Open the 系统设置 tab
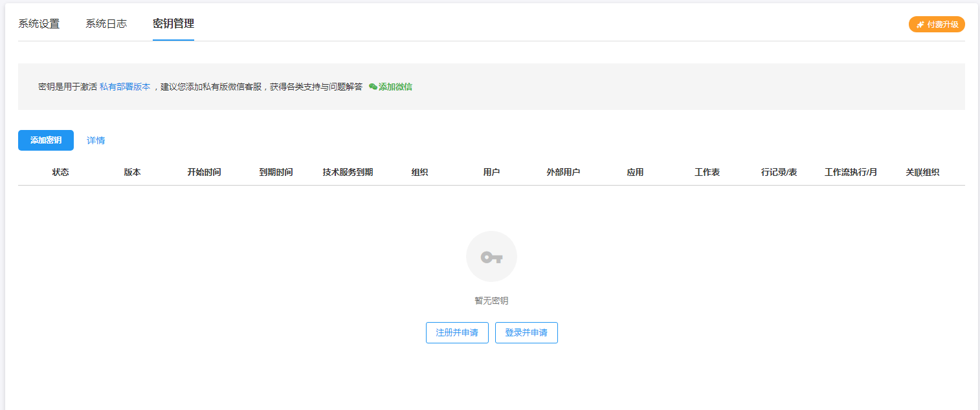980x410 pixels. 39,24
